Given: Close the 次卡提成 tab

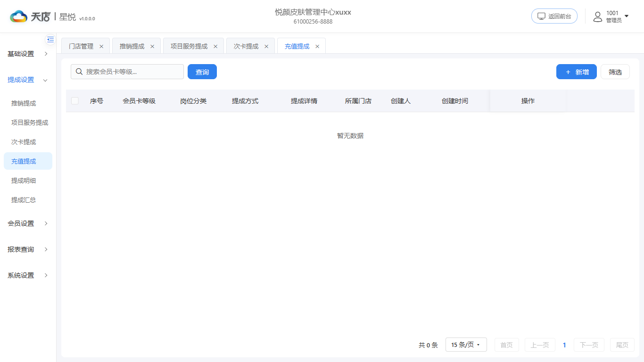Looking at the screenshot, I should coord(266,46).
